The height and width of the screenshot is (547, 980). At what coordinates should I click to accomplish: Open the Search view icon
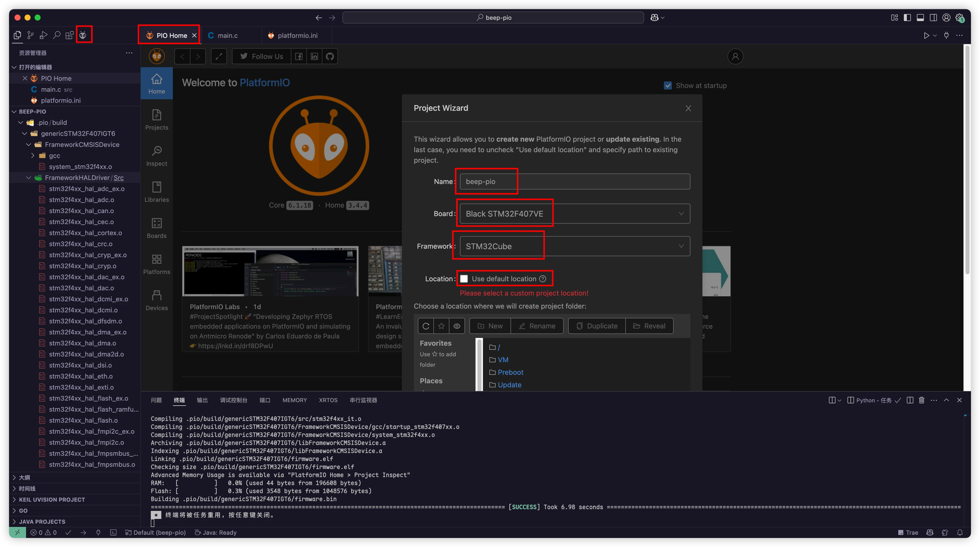[x=57, y=35]
